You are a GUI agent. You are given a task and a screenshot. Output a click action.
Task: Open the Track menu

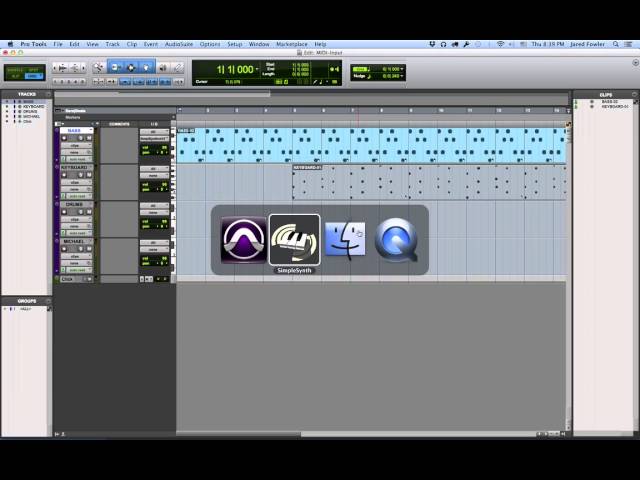tap(112, 44)
